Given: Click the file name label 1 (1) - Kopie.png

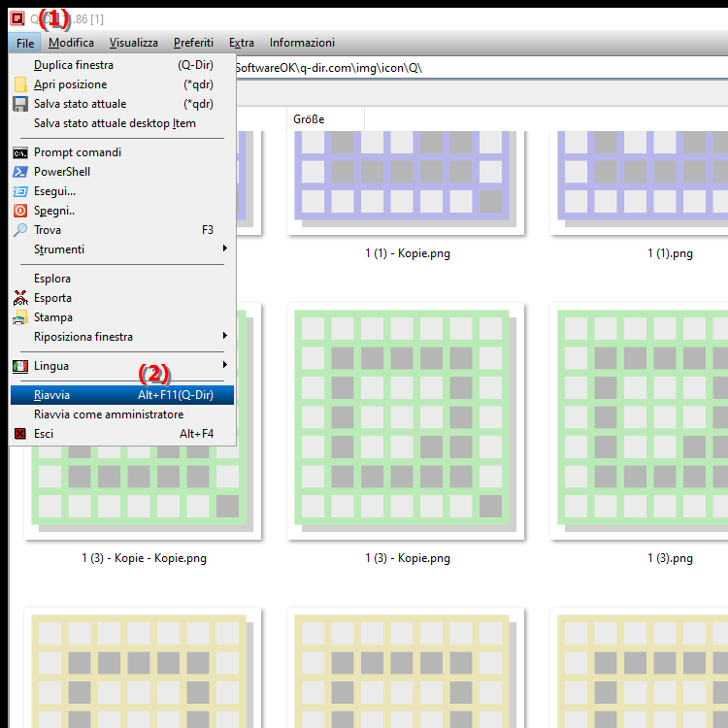Looking at the screenshot, I should [408, 254].
